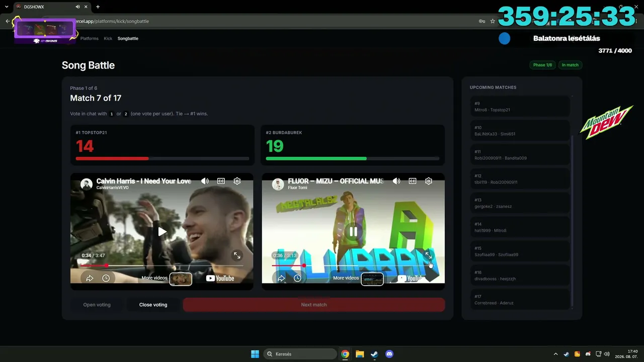The image size is (644, 362).
Task: Bookmark this page with the star icon
Action: (493, 21)
